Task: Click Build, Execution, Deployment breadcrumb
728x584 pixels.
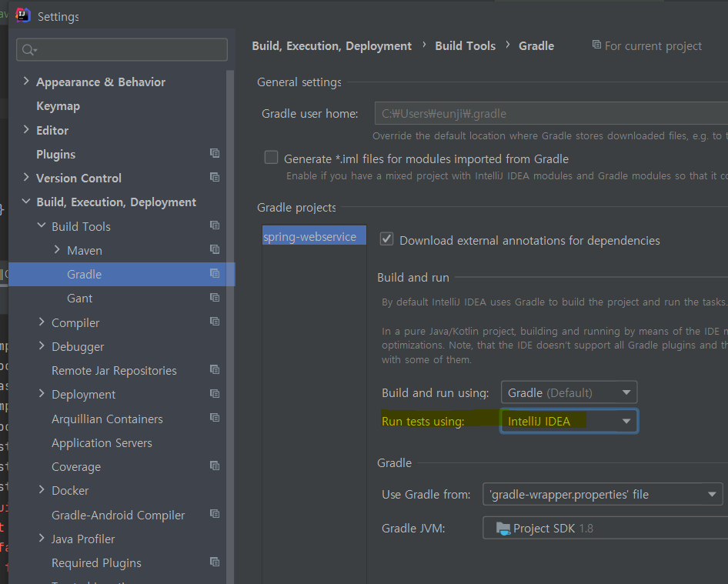Action: (x=332, y=46)
